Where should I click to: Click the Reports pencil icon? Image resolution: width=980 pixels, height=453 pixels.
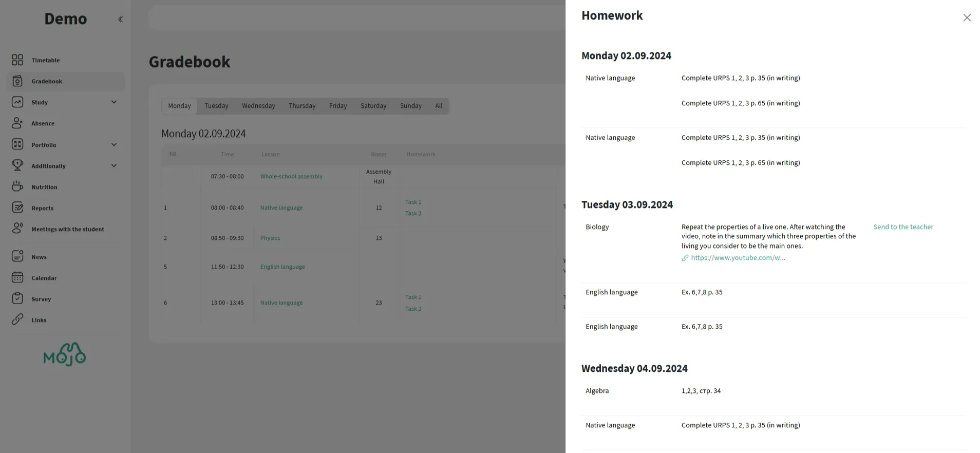point(17,208)
